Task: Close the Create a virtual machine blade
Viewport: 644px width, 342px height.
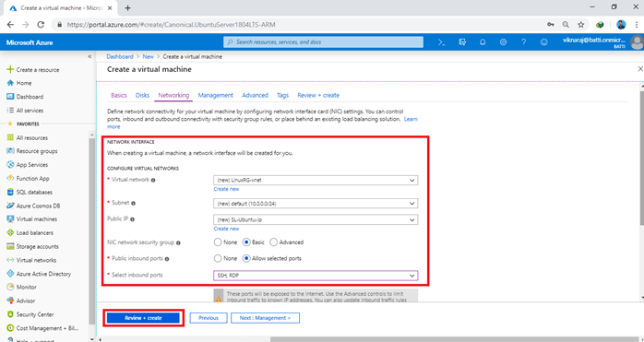Action: 640,69
